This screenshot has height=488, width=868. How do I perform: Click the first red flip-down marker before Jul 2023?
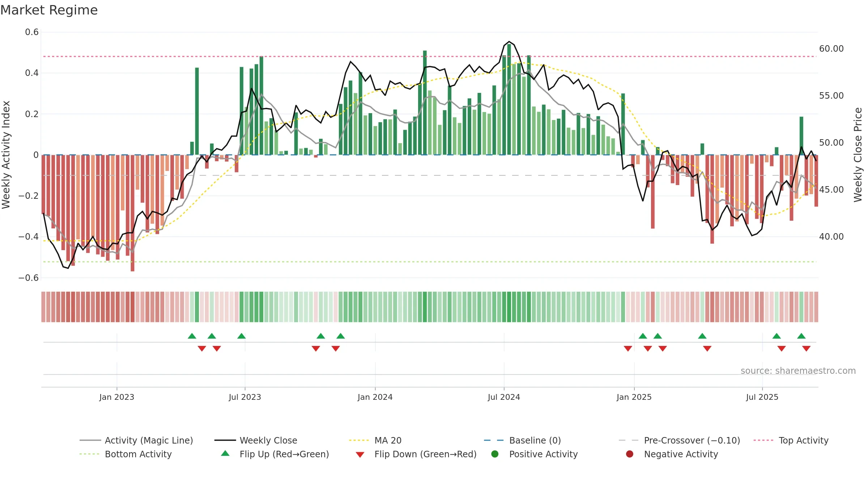(x=202, y=348)
